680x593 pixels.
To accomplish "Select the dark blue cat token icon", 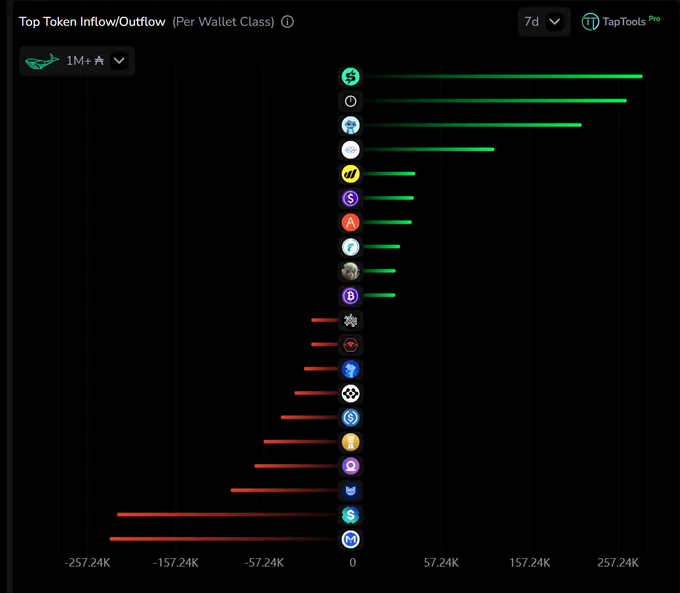I will click(x=350, y=491).
